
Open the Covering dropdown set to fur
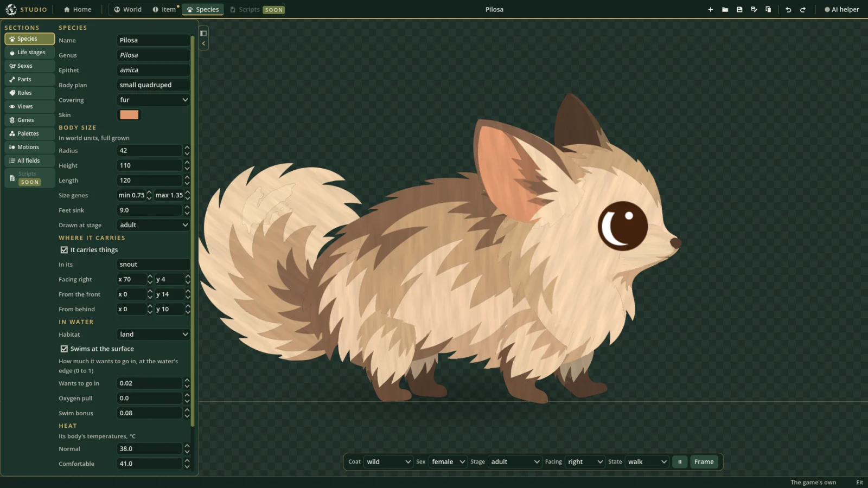coord(154,100)
